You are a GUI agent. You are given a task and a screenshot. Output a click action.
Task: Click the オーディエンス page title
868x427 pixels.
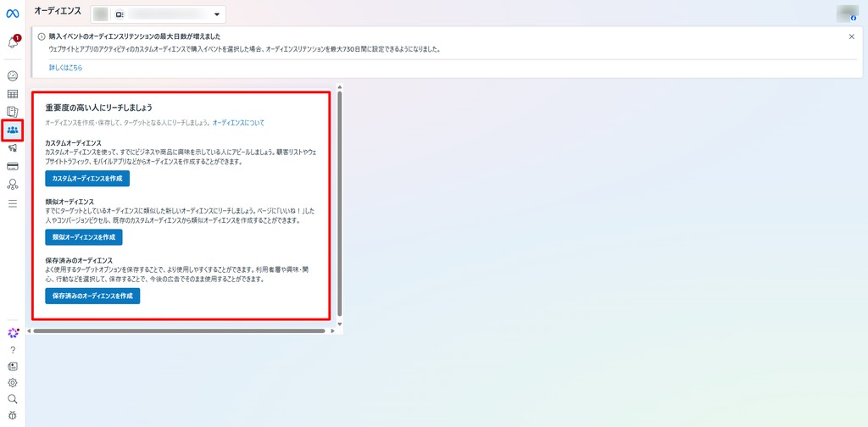58,10
